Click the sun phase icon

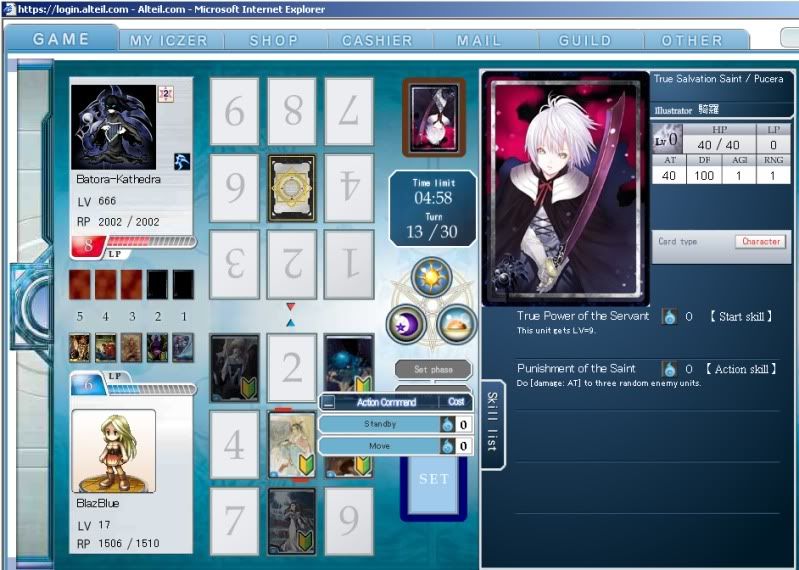tap(432, 277)
